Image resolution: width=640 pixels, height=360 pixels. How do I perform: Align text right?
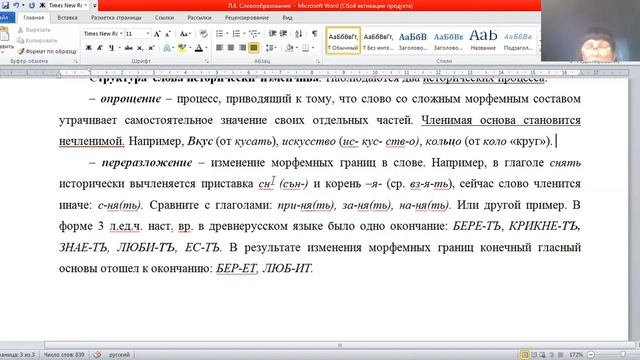point(242,48)
